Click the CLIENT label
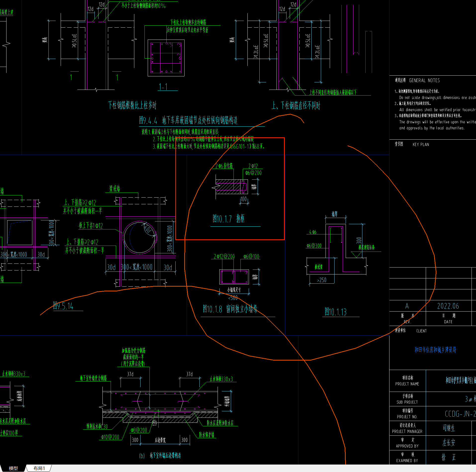 (421, 331)
